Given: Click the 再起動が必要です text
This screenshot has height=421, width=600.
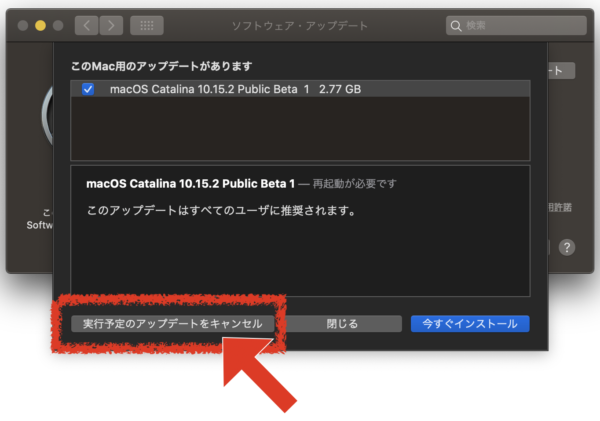Looking at the screenshot, I should tap(354, 184).
